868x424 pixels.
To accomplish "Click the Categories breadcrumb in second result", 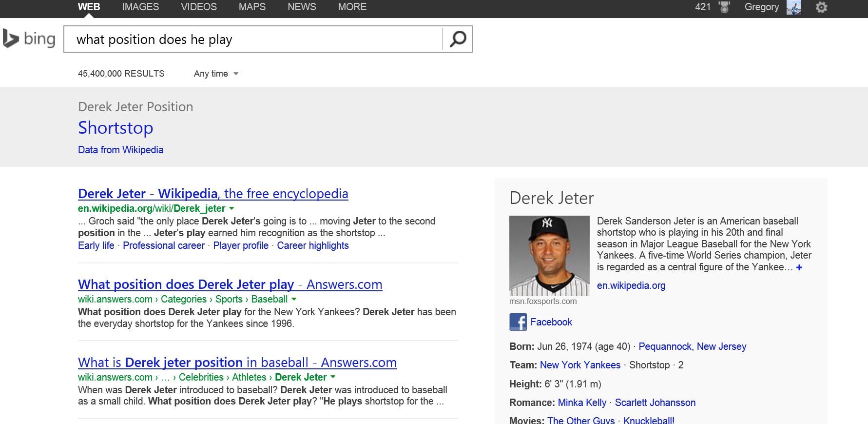I will 184,299.
